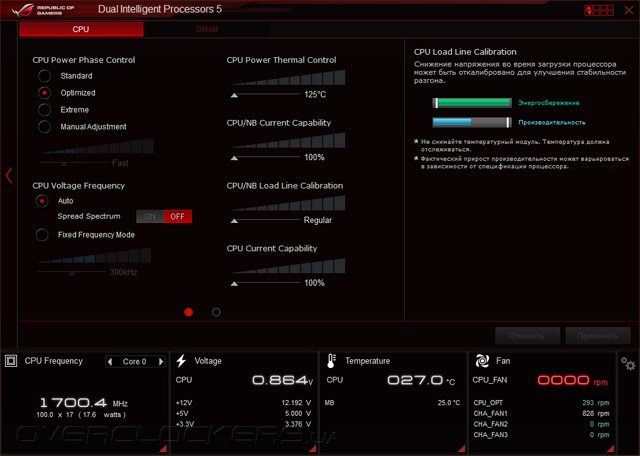Go to second settings page dot
The height and width of the screenshot is (456, 640).
(x=216, y=312)
